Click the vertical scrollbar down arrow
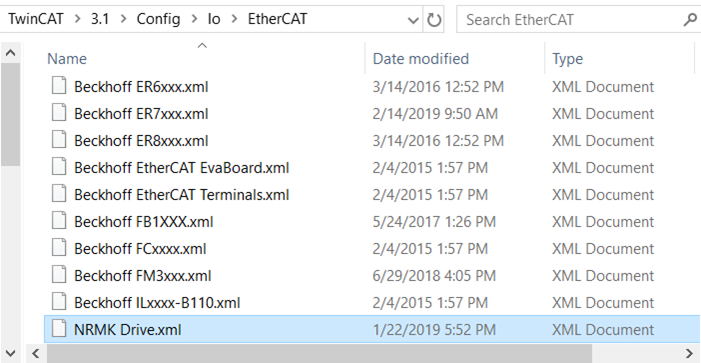The image size is (701, 363). (x=10, y=353)
